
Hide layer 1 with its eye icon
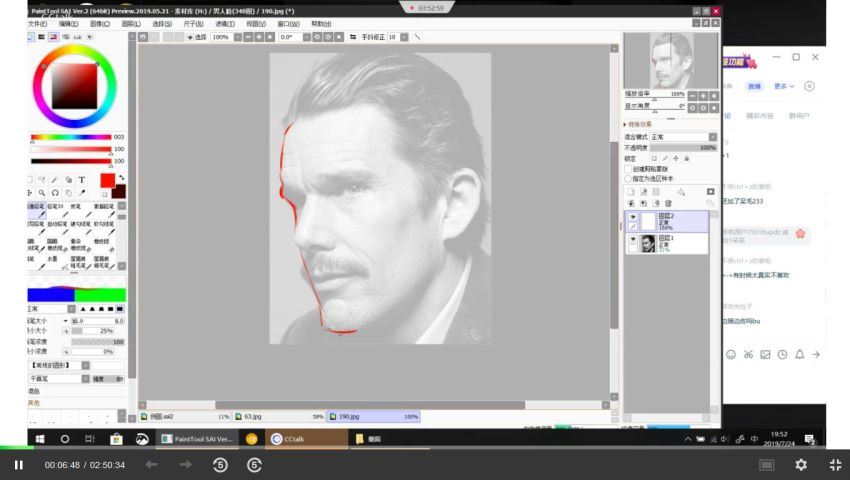[x=633, y=239]
